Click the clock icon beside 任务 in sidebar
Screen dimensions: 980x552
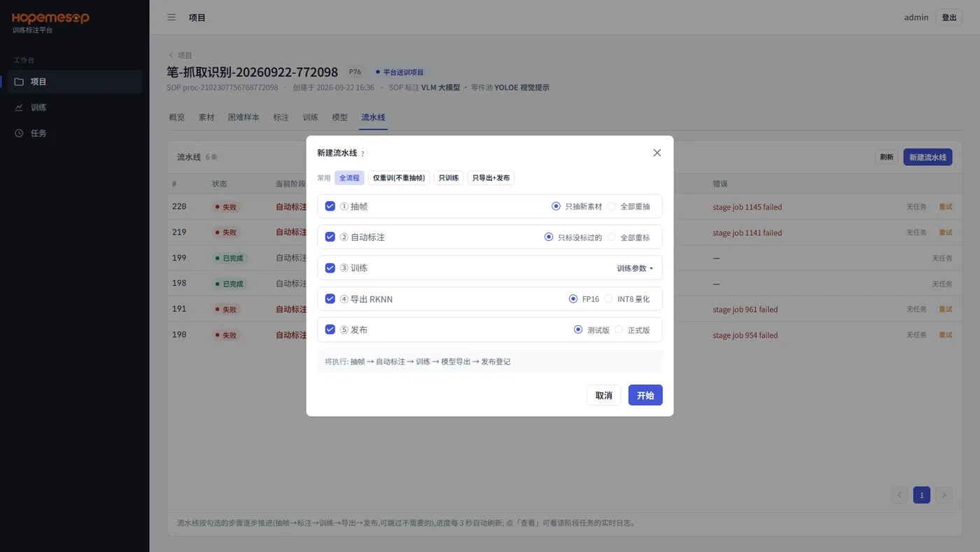[19, 133]
